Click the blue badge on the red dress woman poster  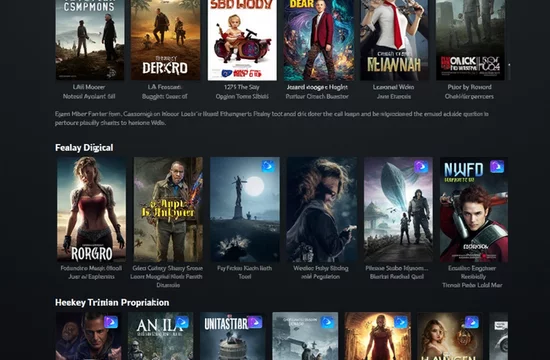click(x=401, y=322)
